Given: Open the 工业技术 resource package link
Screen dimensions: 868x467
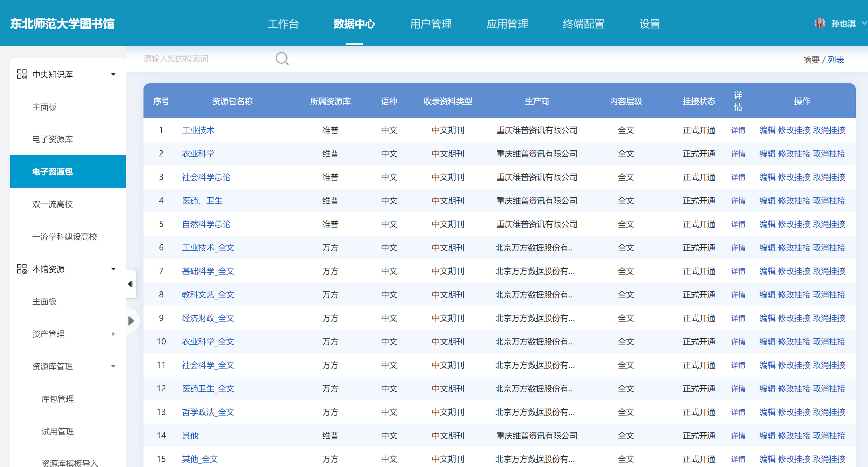Looking at the screenshot, I should point(198,130).
